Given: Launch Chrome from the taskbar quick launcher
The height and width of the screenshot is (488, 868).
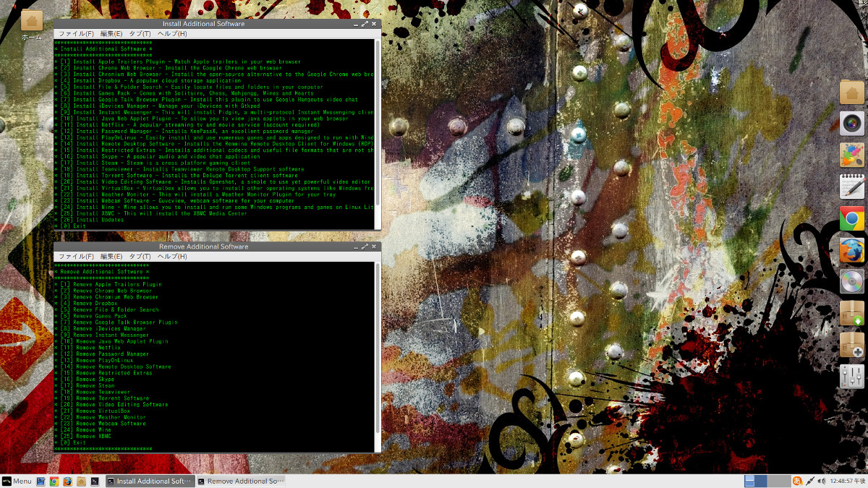Looking at the screenshot, I should [54, 481].
